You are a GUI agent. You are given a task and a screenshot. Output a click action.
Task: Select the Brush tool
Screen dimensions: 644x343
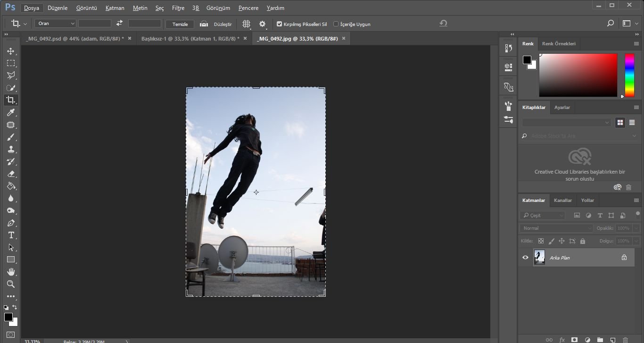coord(10,137)
